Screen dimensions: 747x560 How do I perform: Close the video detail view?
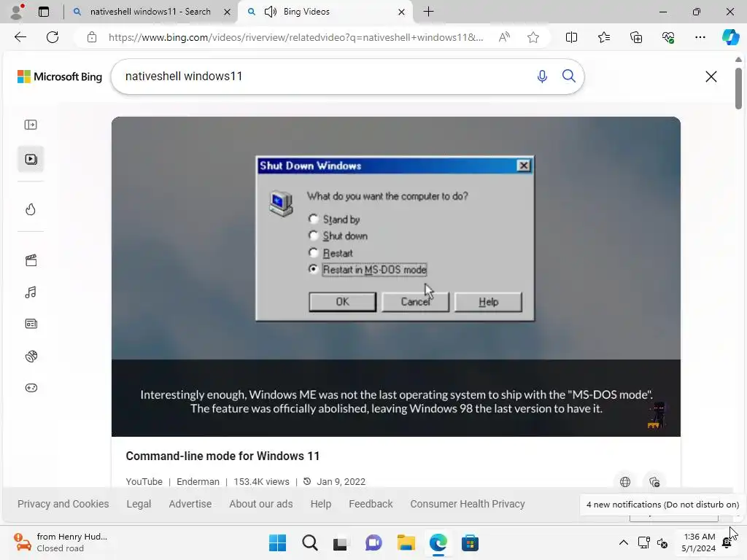(x=711, y=77)
